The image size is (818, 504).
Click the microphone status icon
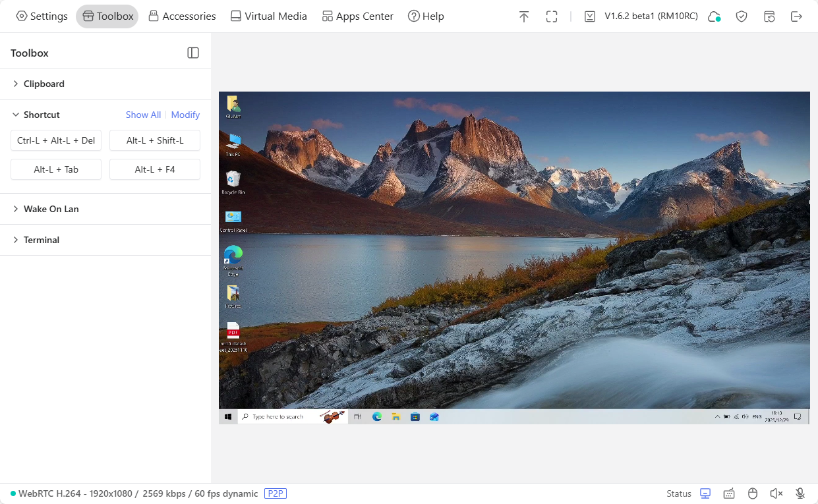[x=800, y=493]
